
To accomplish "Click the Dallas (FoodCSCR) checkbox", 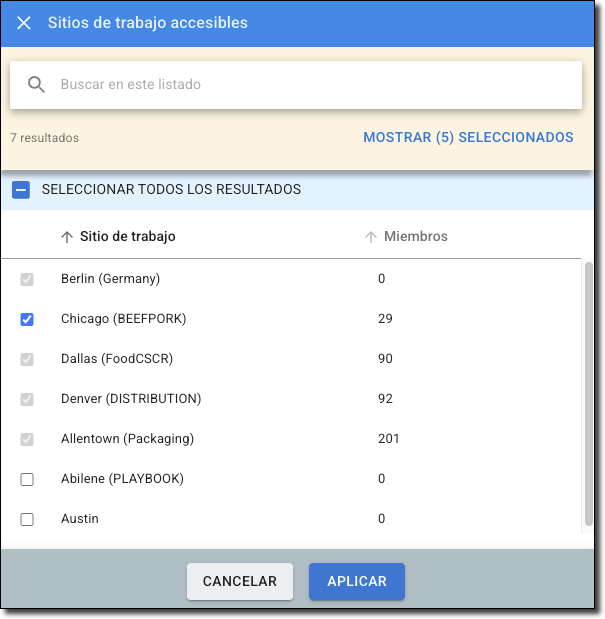I will point(27,359).
